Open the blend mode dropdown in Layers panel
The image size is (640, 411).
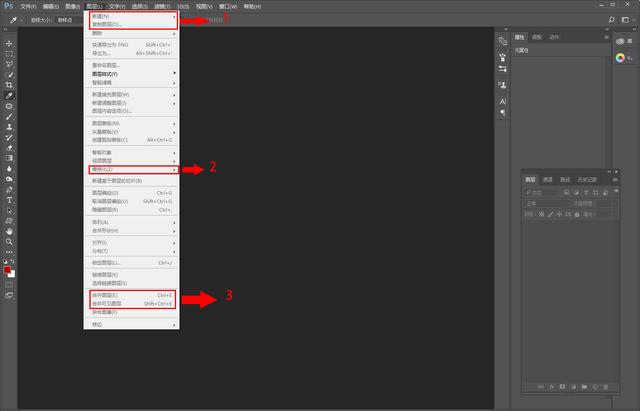coord(547,203)
